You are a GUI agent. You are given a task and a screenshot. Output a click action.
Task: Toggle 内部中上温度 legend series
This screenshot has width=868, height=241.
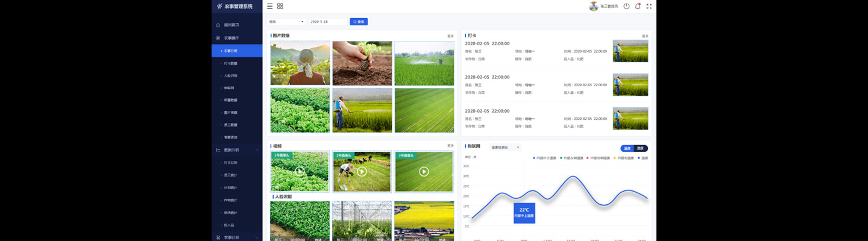pyautogui.click(x=545, y=158)
